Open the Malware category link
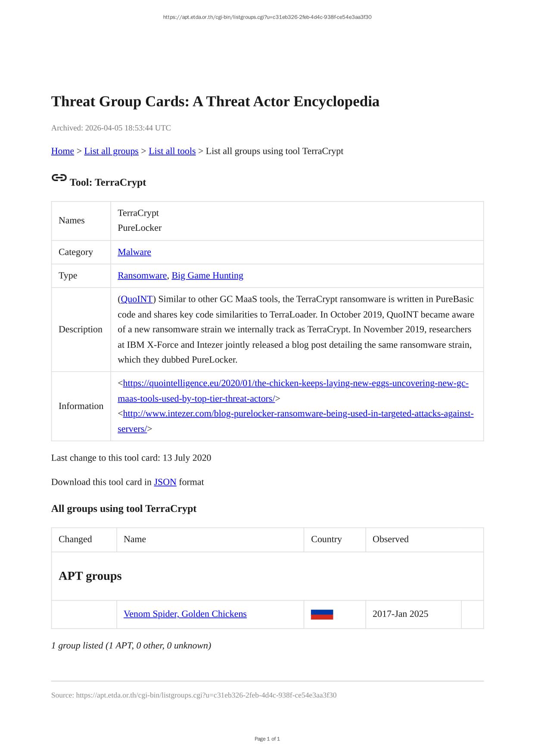 click(134, 252)
